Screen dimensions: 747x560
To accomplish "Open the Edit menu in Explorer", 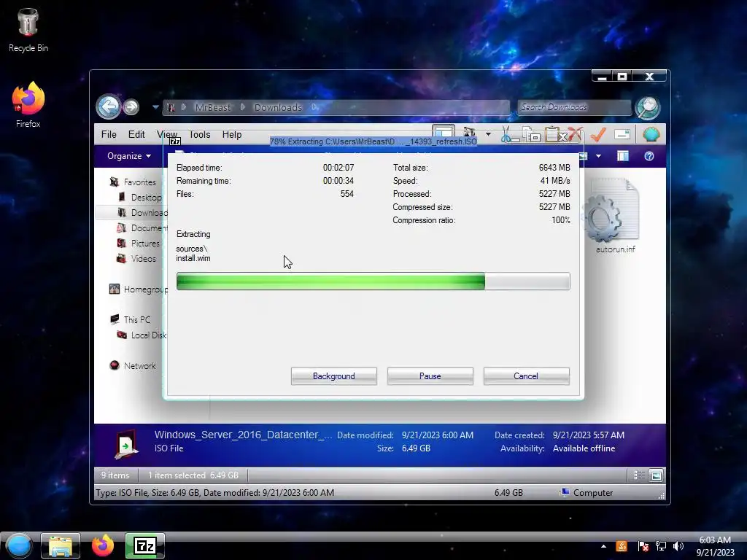I will [x=136, y=135].
